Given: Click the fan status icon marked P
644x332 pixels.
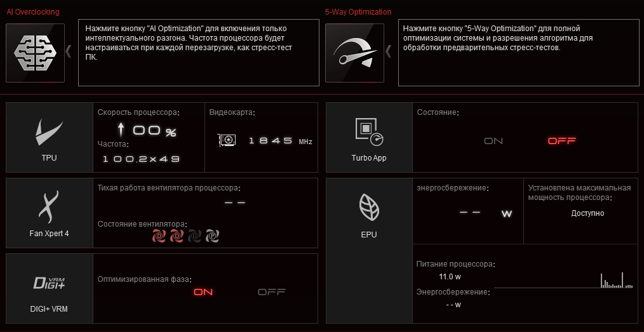Looking at the screenshot, I should pos(212,236).
